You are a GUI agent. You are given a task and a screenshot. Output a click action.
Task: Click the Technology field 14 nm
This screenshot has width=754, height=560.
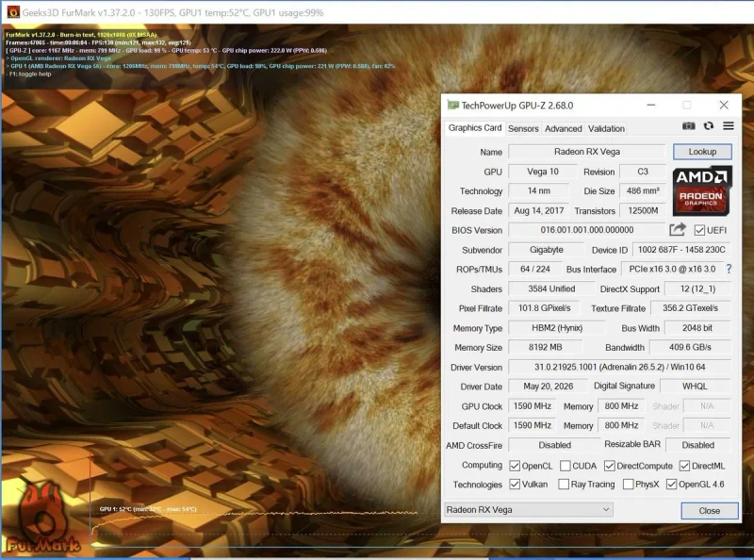pos(538,191)
